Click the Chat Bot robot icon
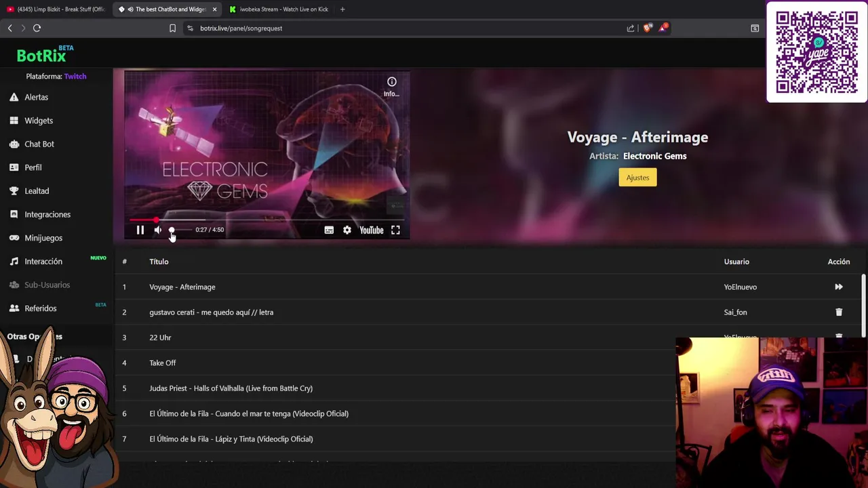The width and height of the screenshot is (868, 488). tap(14, 144)
